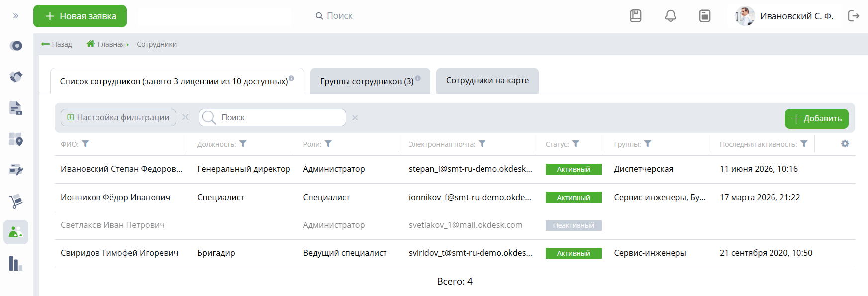The width and height of the screenshot is (868, 296).
Task: Open the top sidebar circle toggle icon
Action: click(x=16, y=46)
